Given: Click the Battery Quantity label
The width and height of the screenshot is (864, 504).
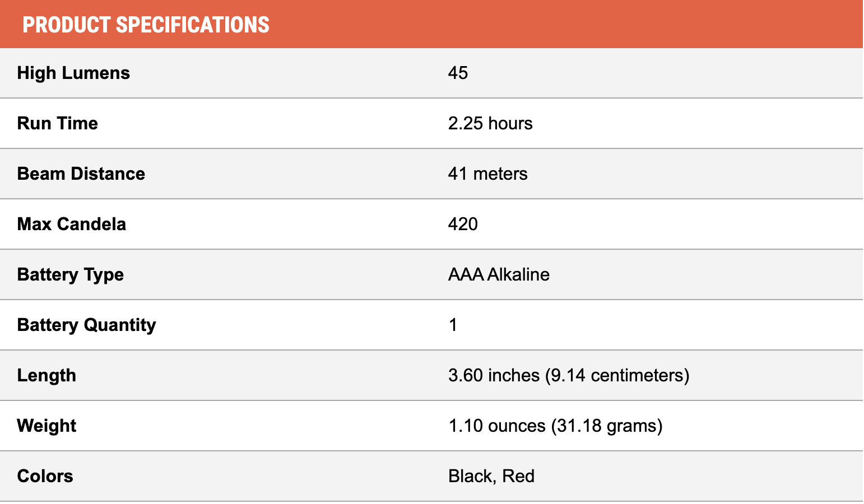Looking at the screenshot, I should (x=86, y=325).
